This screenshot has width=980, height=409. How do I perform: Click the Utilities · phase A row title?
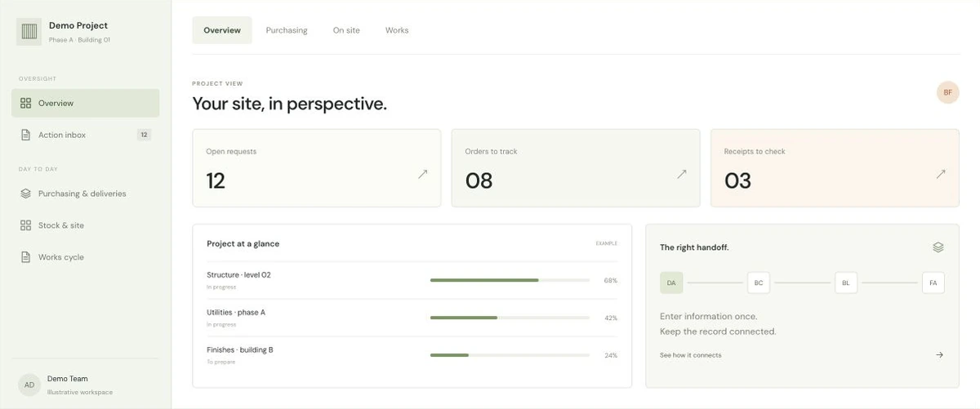click(x=236, y=313)
